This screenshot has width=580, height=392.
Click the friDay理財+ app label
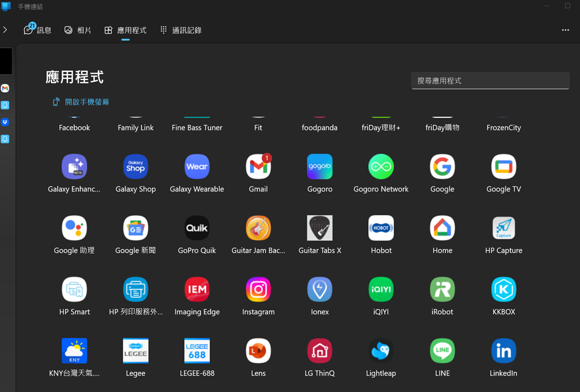(381, 127)
